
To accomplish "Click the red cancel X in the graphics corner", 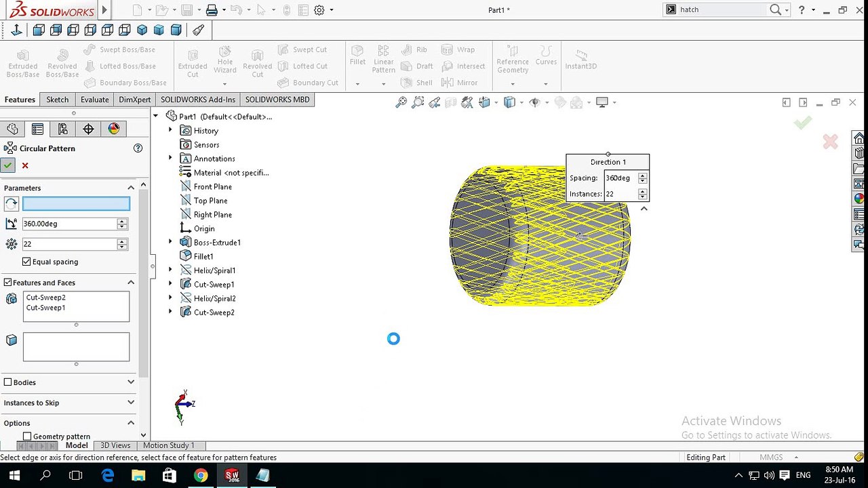I will (x=830, y=142).
